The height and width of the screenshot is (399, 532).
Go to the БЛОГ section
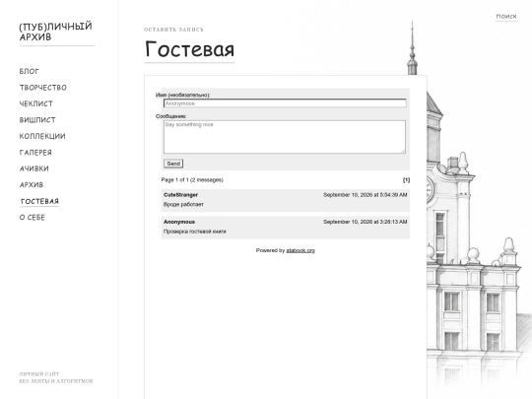click(30, 71)
